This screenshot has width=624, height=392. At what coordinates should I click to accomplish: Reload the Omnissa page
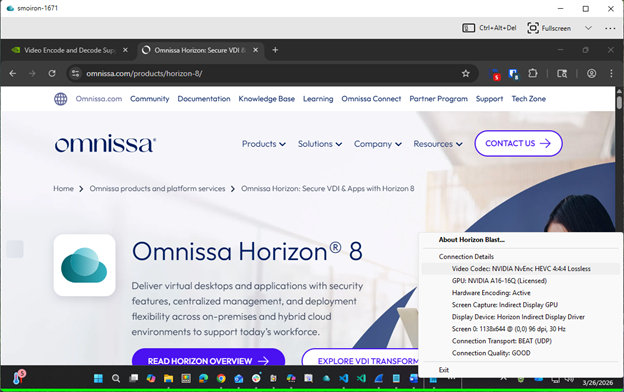point(52,73)
